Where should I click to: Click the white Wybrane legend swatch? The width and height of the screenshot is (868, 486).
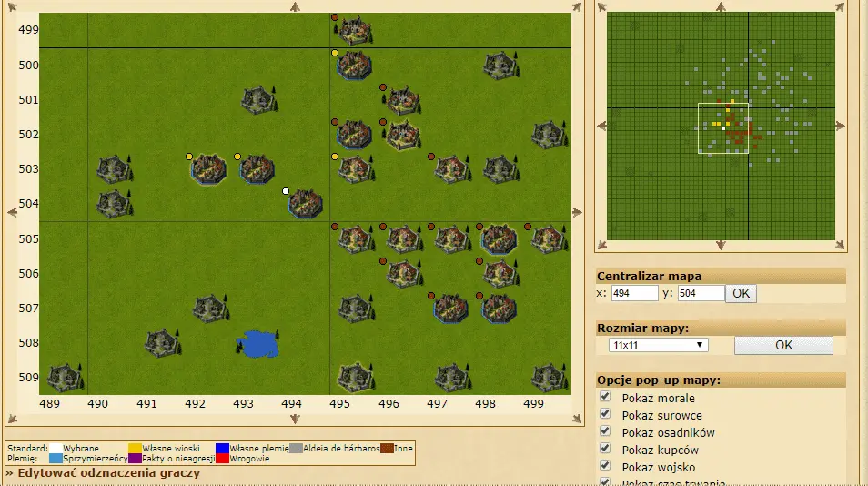tap(56, 449)
